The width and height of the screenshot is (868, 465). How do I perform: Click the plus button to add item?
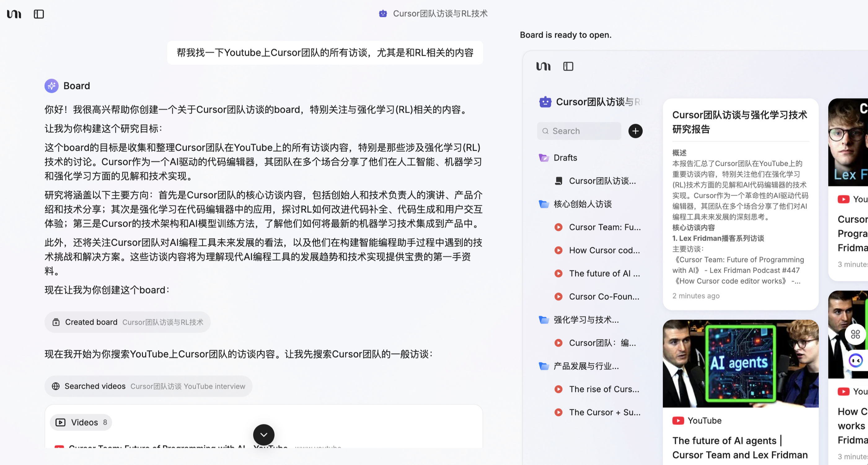click(x=635, y=131)
